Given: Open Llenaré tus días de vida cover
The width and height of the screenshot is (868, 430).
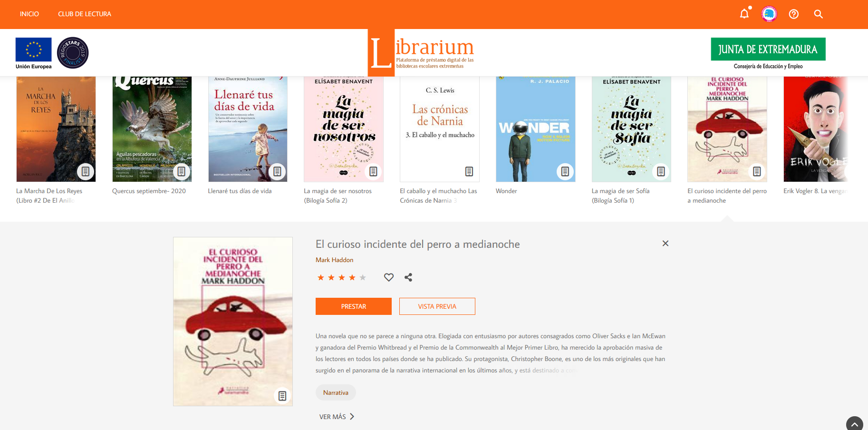Looking at the screenshot, I should tap(248, 129).
